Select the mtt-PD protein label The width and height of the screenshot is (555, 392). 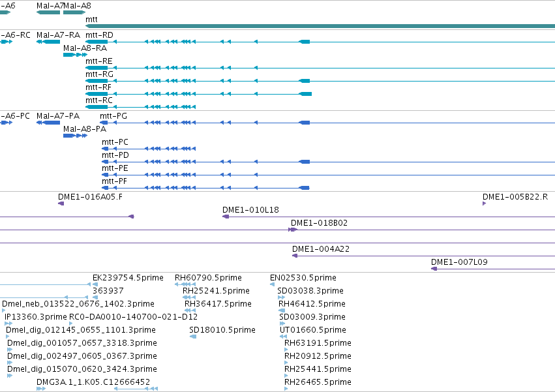coord(115,155)
